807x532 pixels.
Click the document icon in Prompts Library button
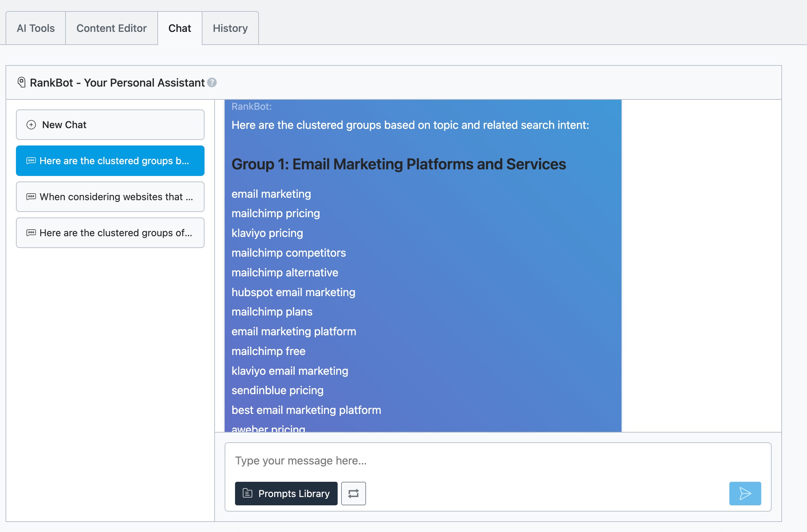(248, 493)
